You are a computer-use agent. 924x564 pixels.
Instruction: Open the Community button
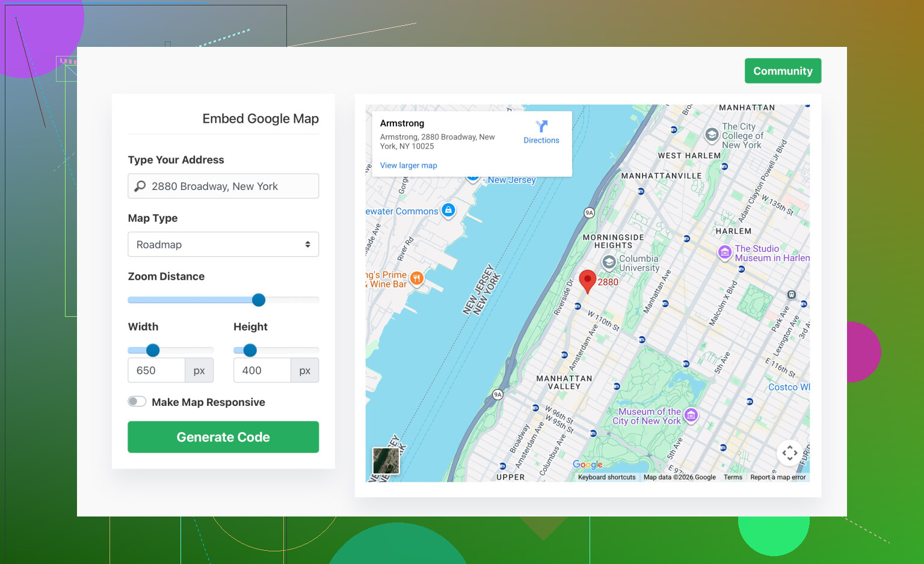[x=783, y=71]
